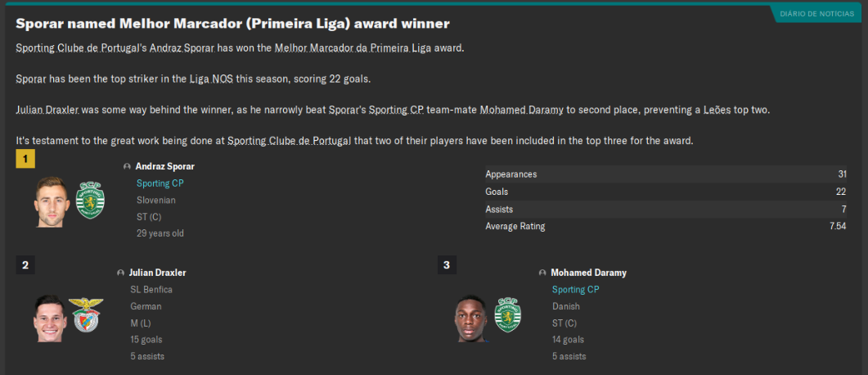Screen dimensions: 868x375
Task: Open the Andraz Sporar name in the winner card
Action: pyautogui.click(x=164, y=167)
